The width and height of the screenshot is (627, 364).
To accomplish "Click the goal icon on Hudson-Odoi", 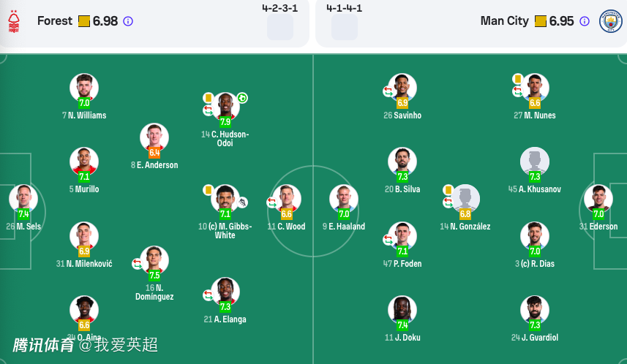I will pyautogui.click(x=242, y=98).
